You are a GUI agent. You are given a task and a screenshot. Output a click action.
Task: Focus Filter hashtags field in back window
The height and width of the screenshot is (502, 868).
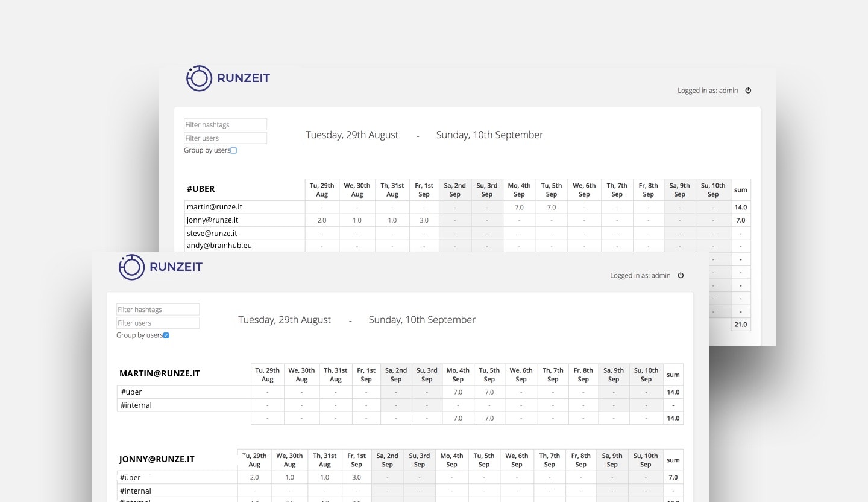point(225,124)
